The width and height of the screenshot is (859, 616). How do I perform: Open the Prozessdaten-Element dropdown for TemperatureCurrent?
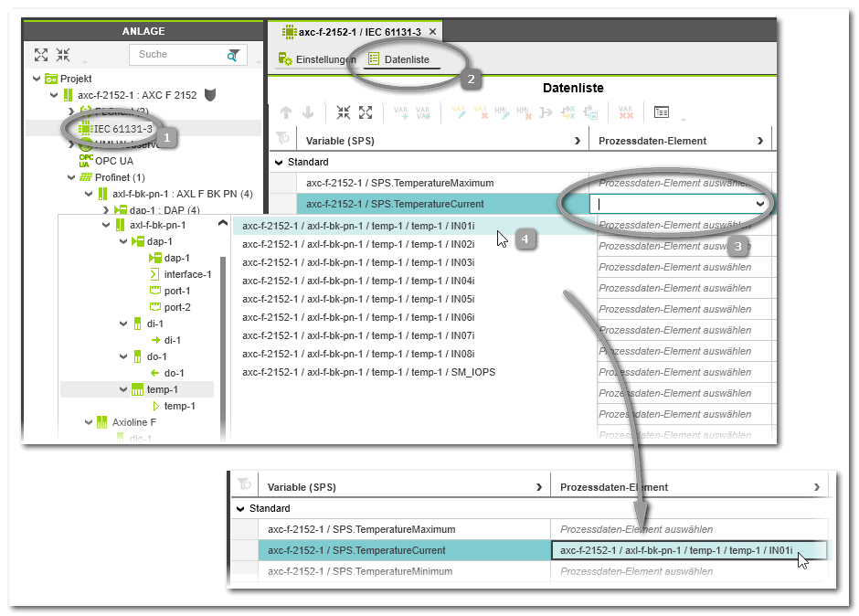coord(759,204)
